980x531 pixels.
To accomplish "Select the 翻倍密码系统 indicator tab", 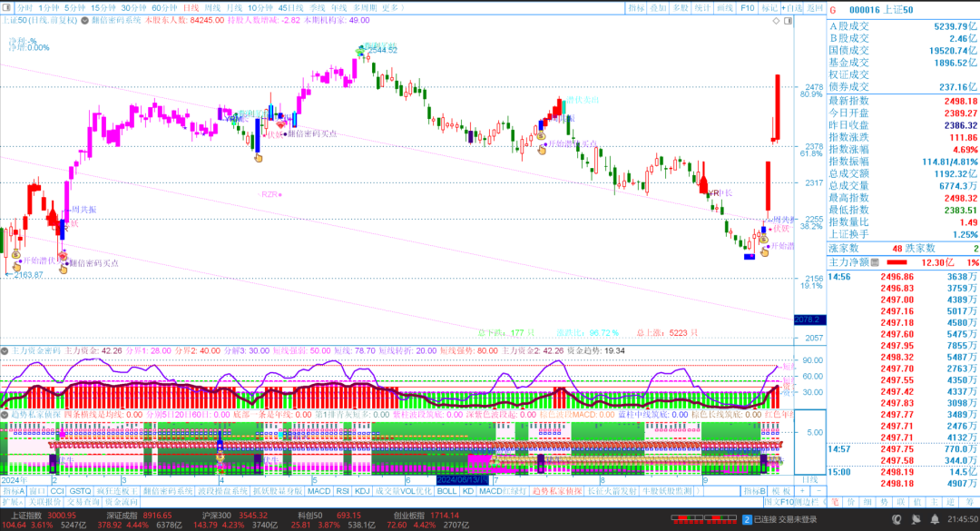I will (168, 491).
